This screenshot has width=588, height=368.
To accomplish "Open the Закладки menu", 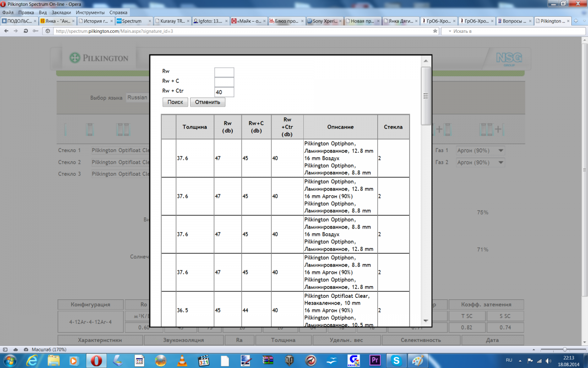I will (61, 12).
